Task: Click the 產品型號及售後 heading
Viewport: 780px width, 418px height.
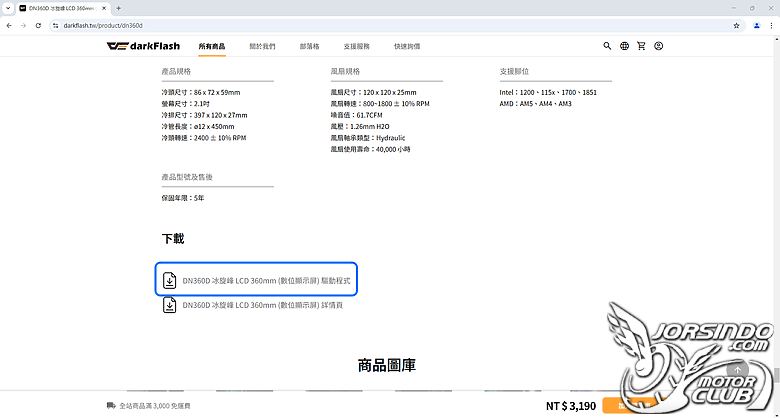Action: coord(188,177)
